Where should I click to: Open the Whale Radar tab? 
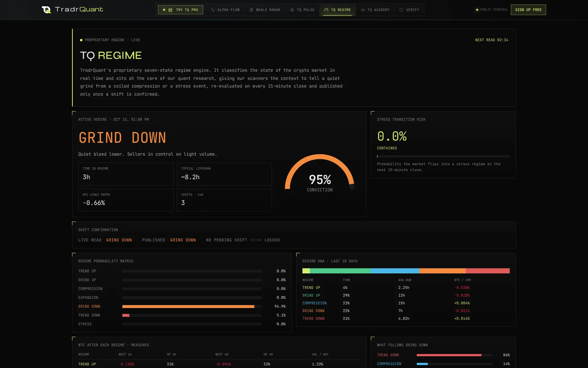[265, 10]
